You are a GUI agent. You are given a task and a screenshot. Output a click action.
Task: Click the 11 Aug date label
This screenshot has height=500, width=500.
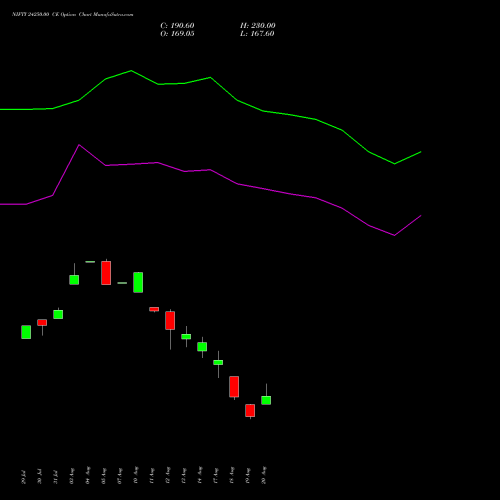pyautogui.click(x=151, y=475)
